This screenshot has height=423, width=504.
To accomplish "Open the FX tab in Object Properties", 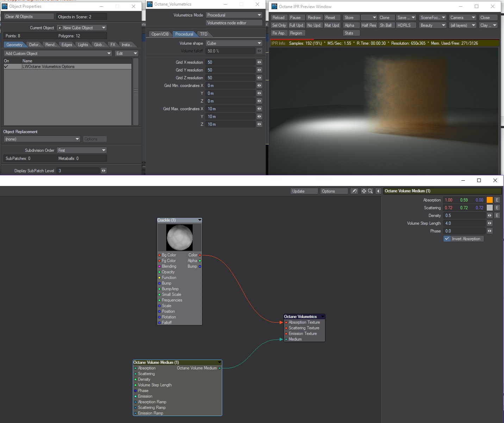I will tap(113, 45).
